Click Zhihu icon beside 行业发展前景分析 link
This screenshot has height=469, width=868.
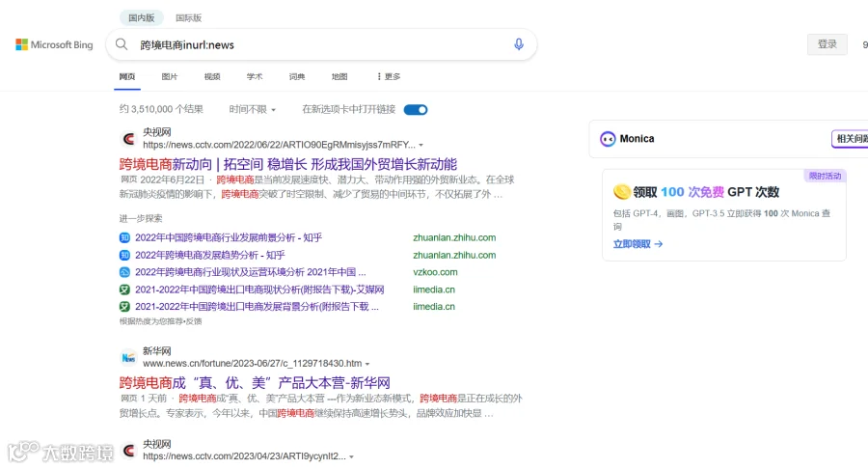point(124,237)
